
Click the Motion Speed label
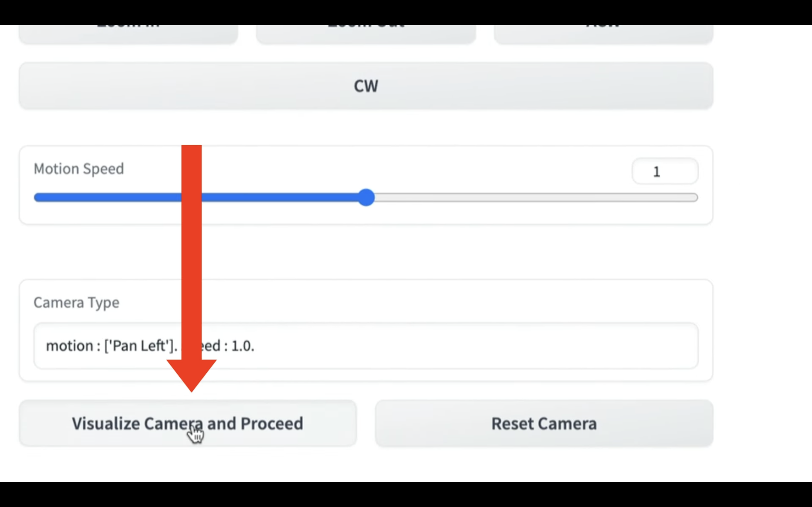click(x=79, y=169)
